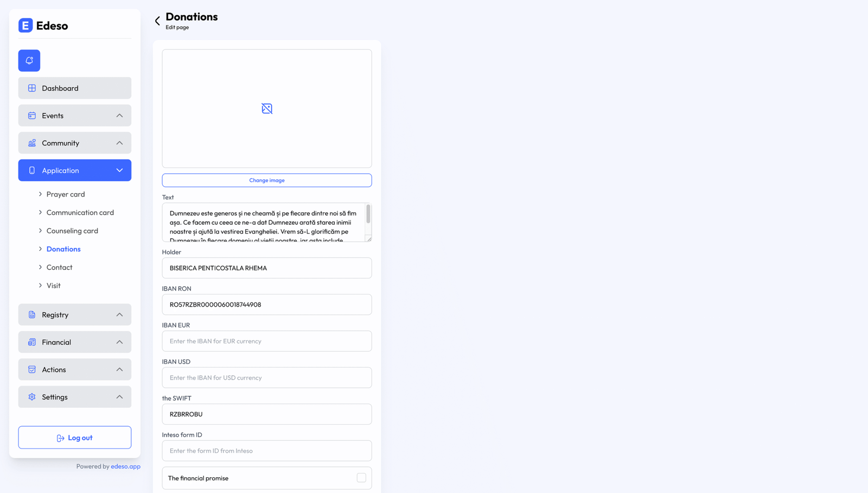Image resolution: width=868 pixels, height=493 pixels.
Task: Select Contact in the Application submenu
Action: pyautogui.click(x=59, y=267)
